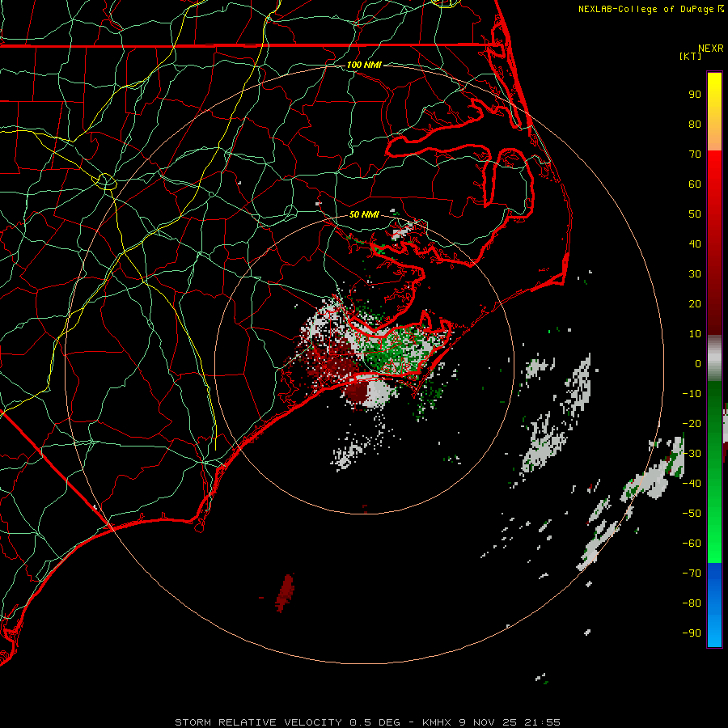The image size is (728, 728).
Task: Click the isolated dark red echo far offshore south
Action: (285, 594)
